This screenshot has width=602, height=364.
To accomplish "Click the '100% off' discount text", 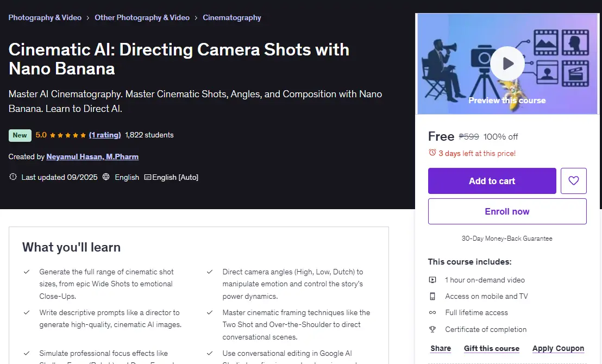I will coord(500,137).
